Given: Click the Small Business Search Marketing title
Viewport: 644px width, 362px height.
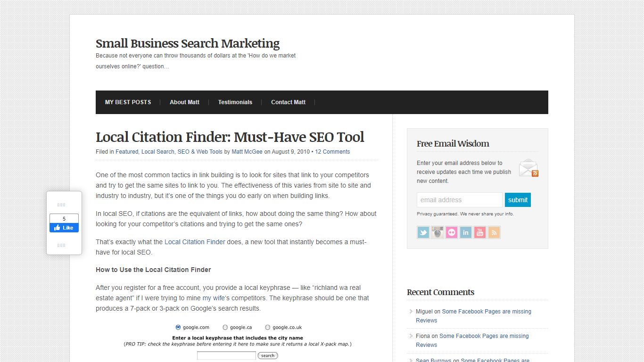Looking at the screenshot, I should tap(188, 43).
